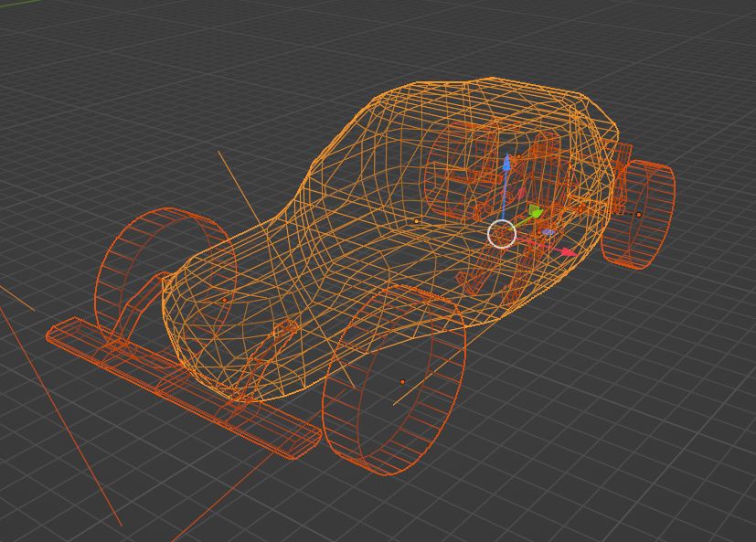Click the white circle at the gizmo center
The image size is (756, 542).
tap(502, 234)
